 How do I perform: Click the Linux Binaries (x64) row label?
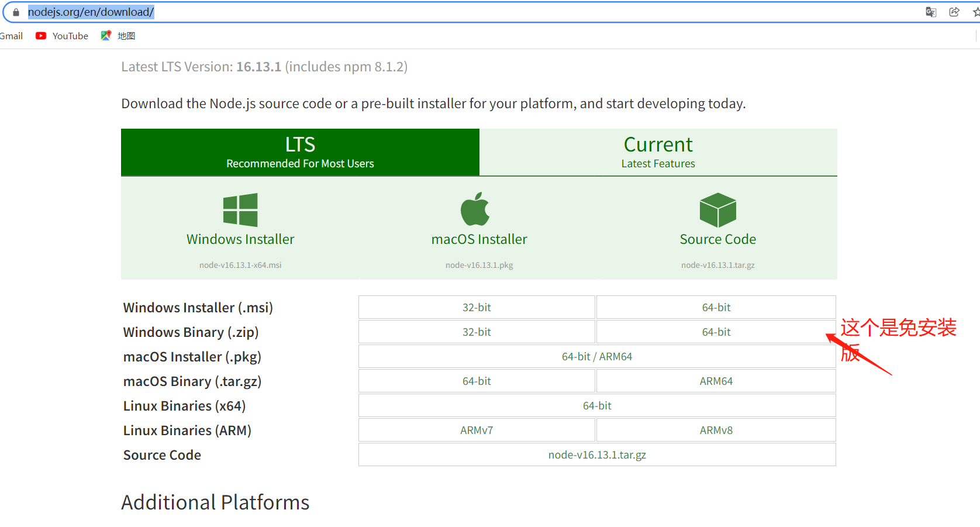point(185,406)
